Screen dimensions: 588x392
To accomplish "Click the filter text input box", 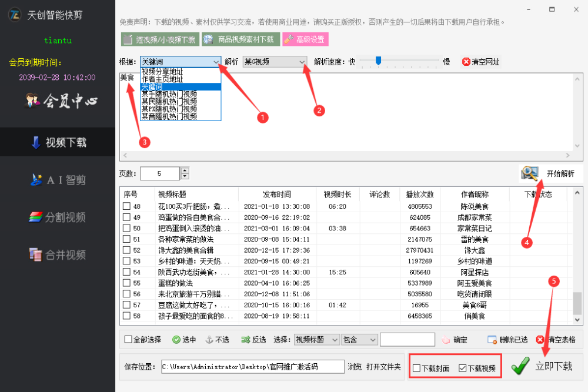I will click(407, 340).
